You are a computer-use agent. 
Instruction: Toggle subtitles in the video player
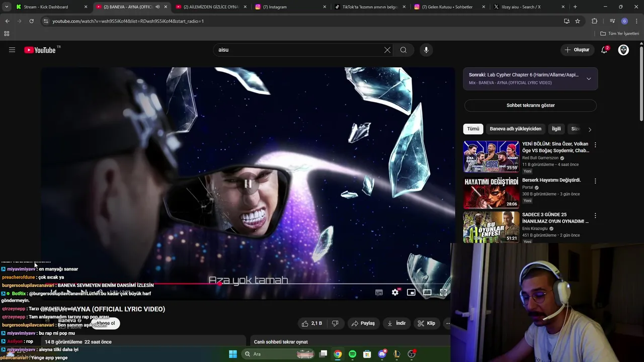coord(379,292)
